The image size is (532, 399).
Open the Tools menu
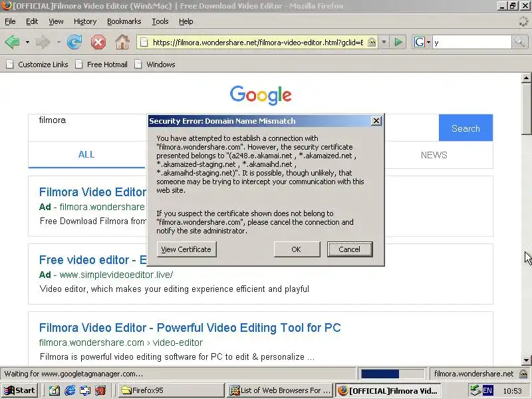pos(160,21)
